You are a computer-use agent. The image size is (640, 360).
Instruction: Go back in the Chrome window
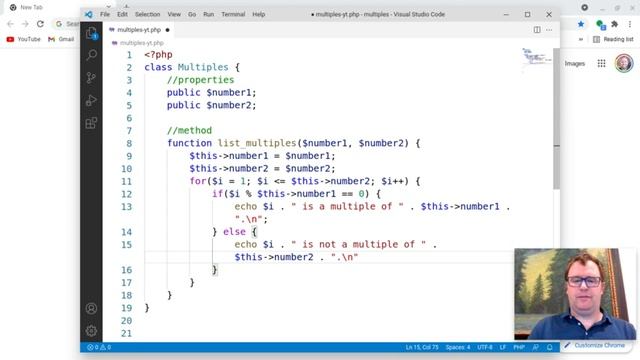(x=11, y=24)
